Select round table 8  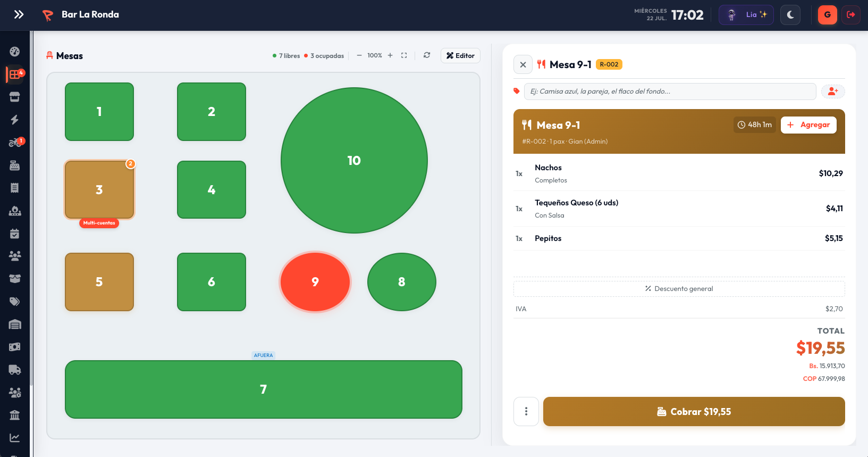[x=402, y=282]
